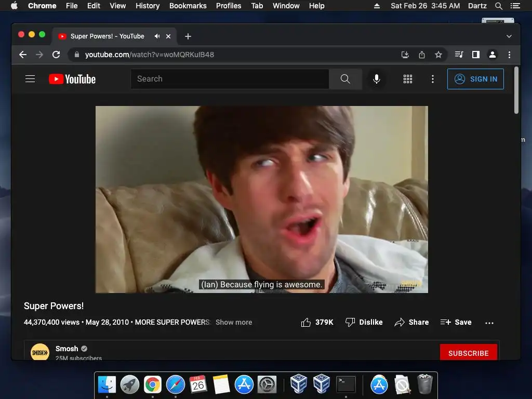532x399 pixels.
Task: Open the File menu
Action: click(x=72, y=6)
